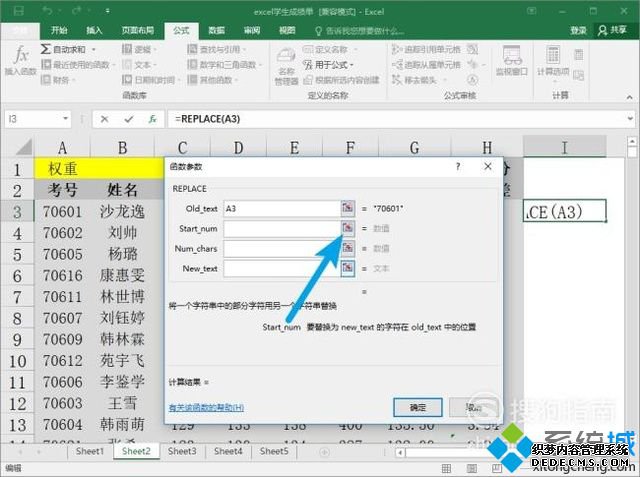Select the whole sheet with corner triangle
The width and height of the screenshot is (640, 477).
24,147
